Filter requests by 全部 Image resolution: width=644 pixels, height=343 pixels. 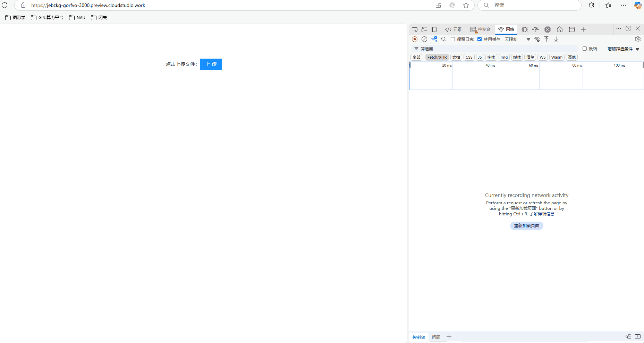pos(416,57)
